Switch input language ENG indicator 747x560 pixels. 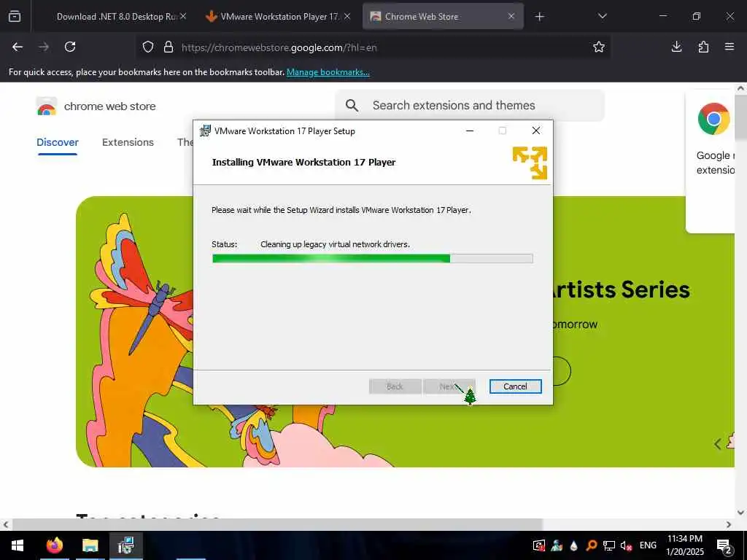pos(648,545)
